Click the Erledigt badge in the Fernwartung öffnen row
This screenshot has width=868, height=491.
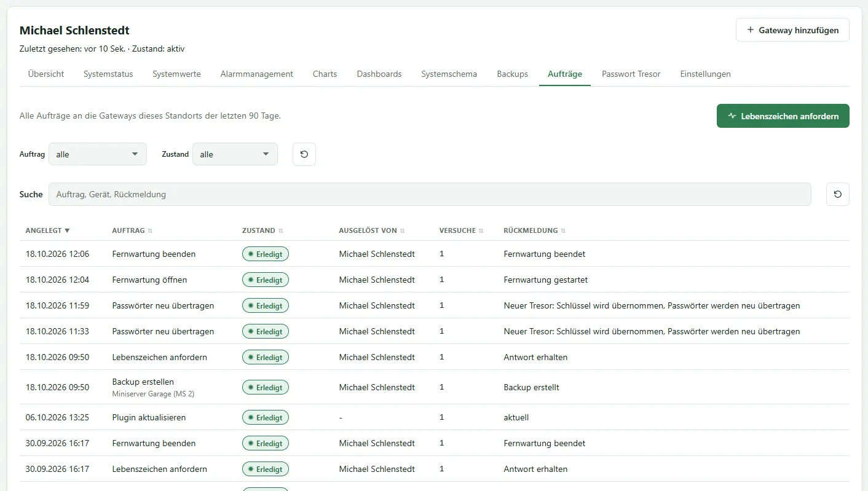(266, 280)
